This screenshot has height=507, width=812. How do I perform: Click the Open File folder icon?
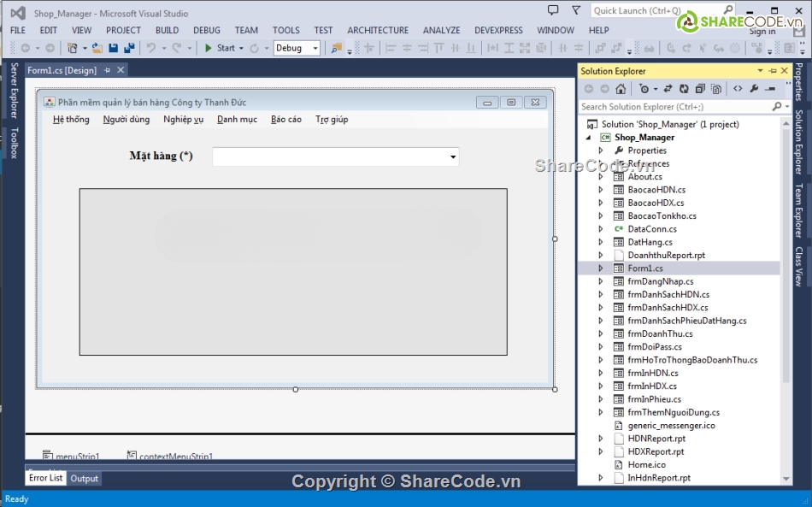97,48
